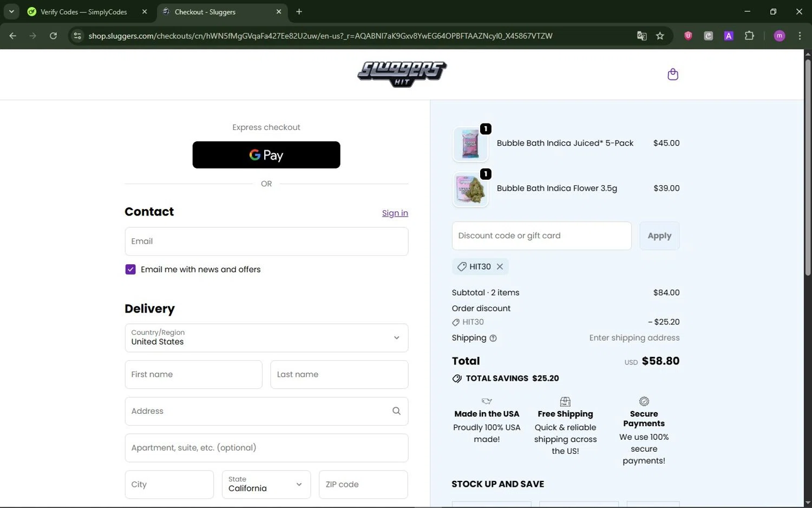
Task: Click the Free Shipping box icon
Action: 565,401
